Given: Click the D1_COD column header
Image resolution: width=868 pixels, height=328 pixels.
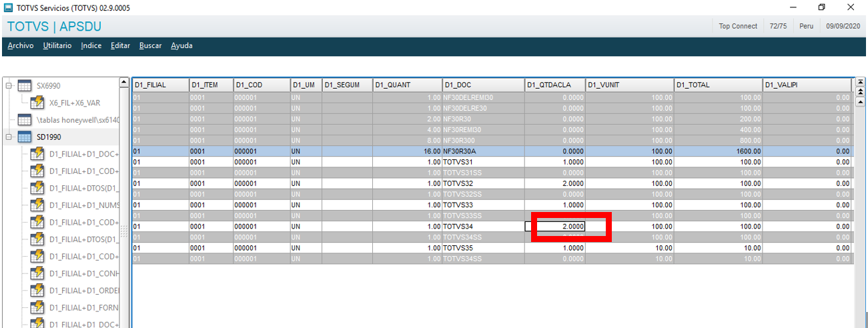Looking at the screenshot, I should tap(261, 85).
